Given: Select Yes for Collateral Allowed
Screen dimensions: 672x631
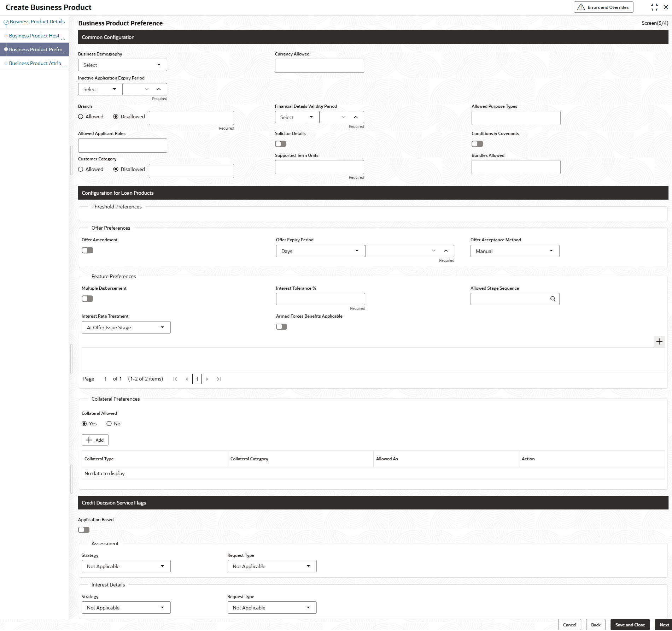Looking at the screenshot, I should tap(84, 424).
